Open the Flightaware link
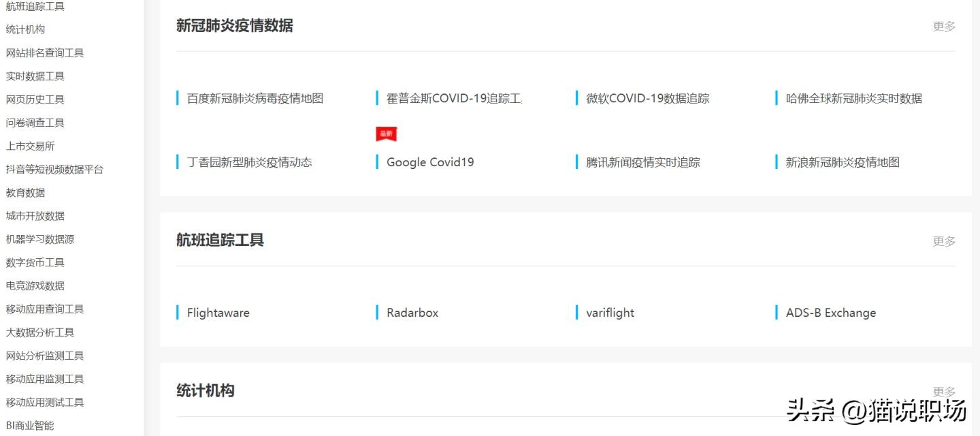 point(217,312)
